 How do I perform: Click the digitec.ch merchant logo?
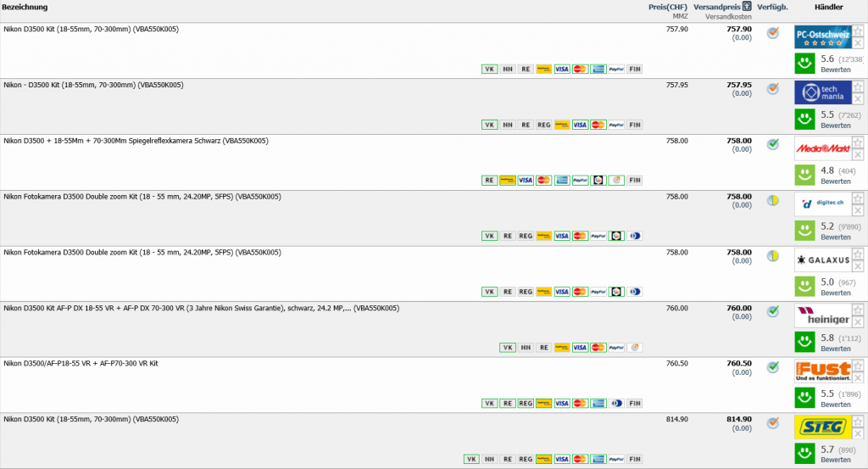(822, 204)
